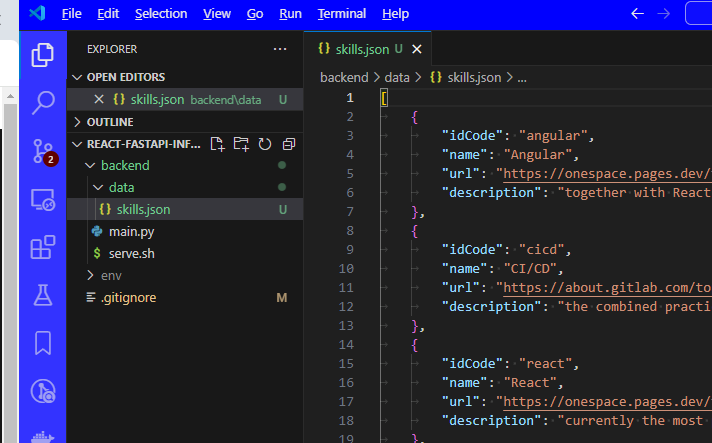Open Source Control view with 2 changes
Viewport: 712px width, 443px height.
(43, 150)
